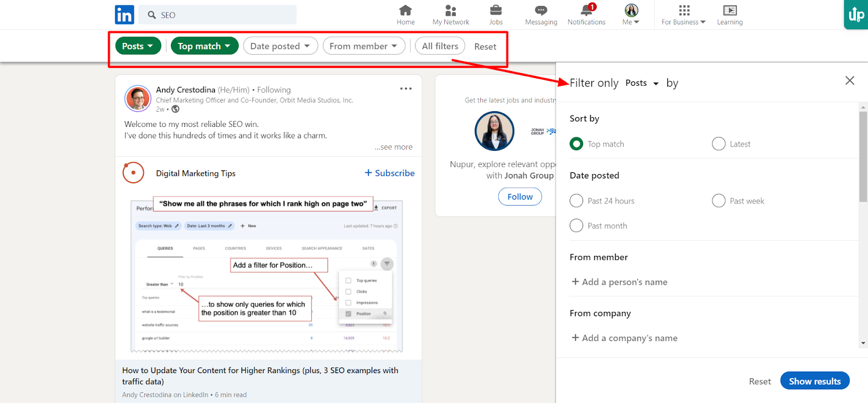Open the Posts filter pill dropdown

[138, 46]
